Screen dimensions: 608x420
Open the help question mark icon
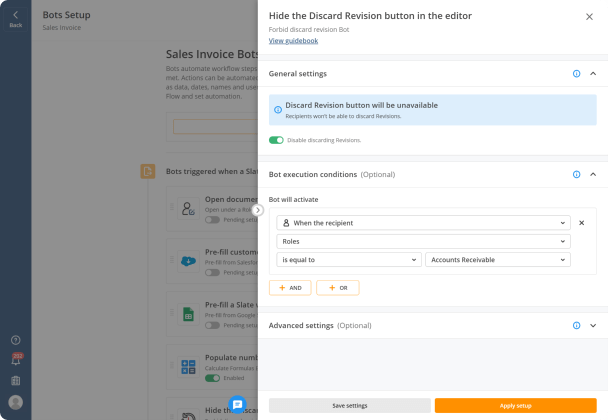16,340
